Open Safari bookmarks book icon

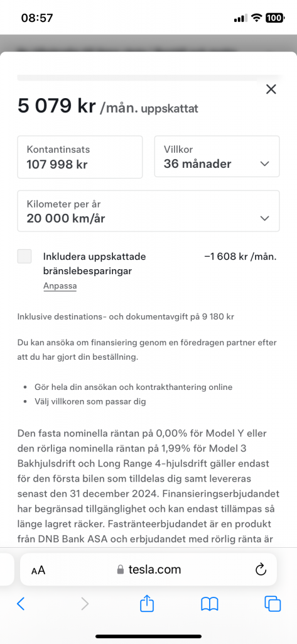coord(210,604)
